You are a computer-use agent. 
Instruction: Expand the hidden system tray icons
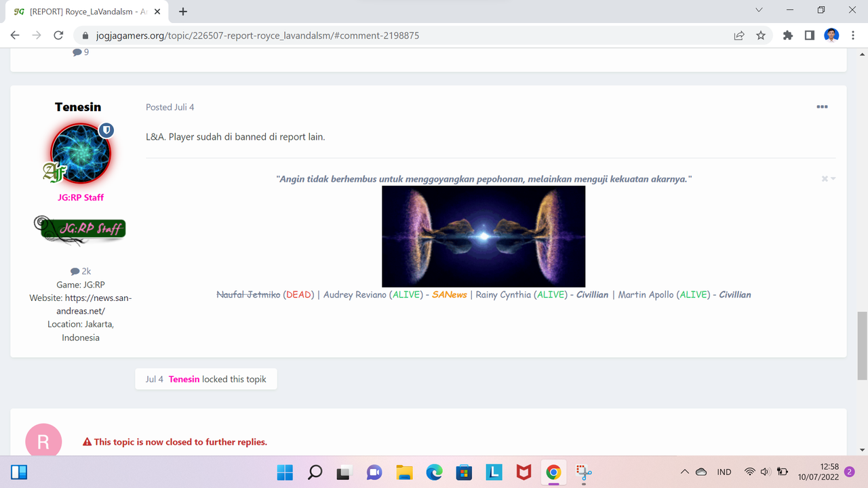tap(684, 472)
